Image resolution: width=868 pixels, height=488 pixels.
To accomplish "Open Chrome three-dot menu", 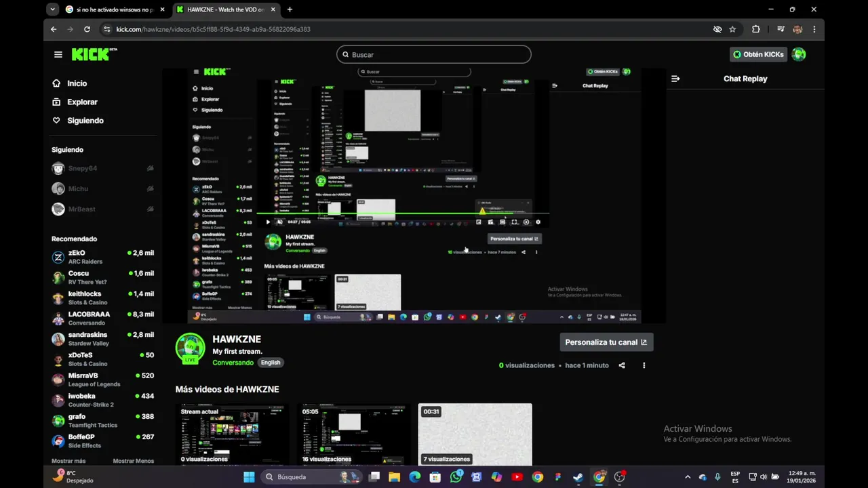I will 814,29.
